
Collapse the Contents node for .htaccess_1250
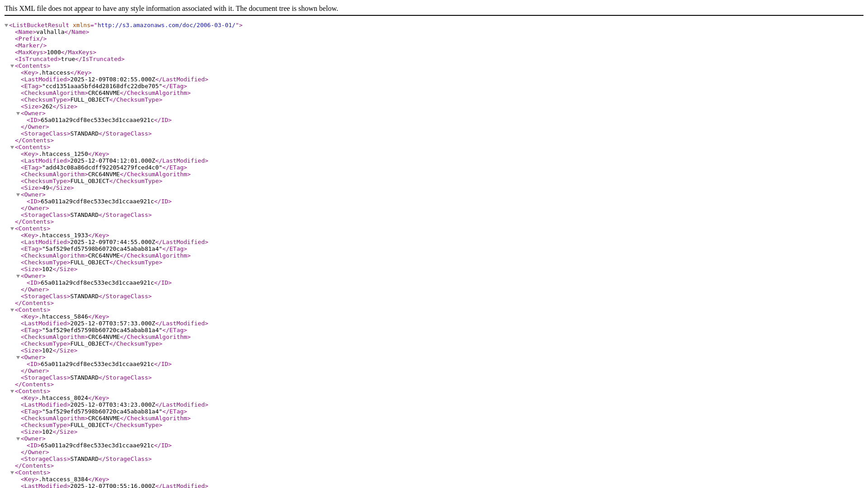[x=12, y=147]
